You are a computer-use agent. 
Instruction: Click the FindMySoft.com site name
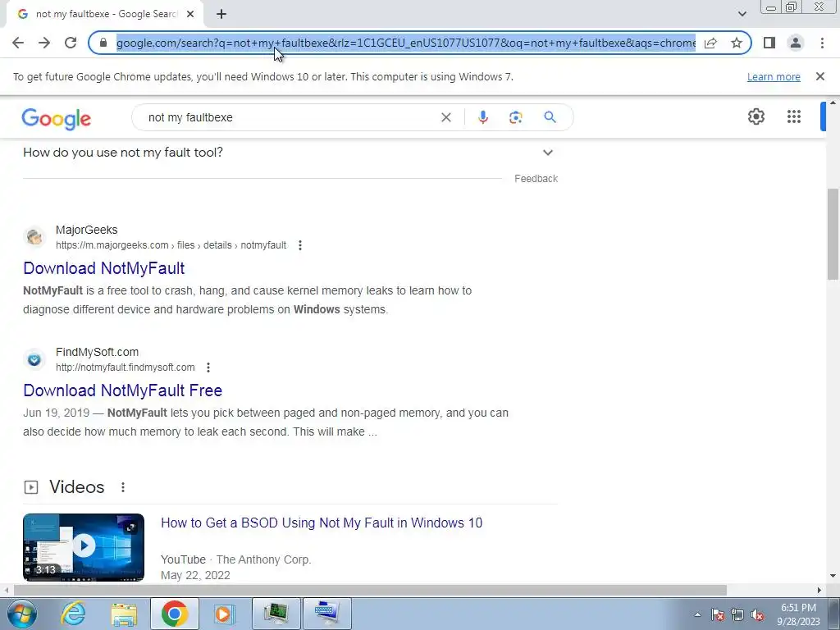[x=97, y=352]
